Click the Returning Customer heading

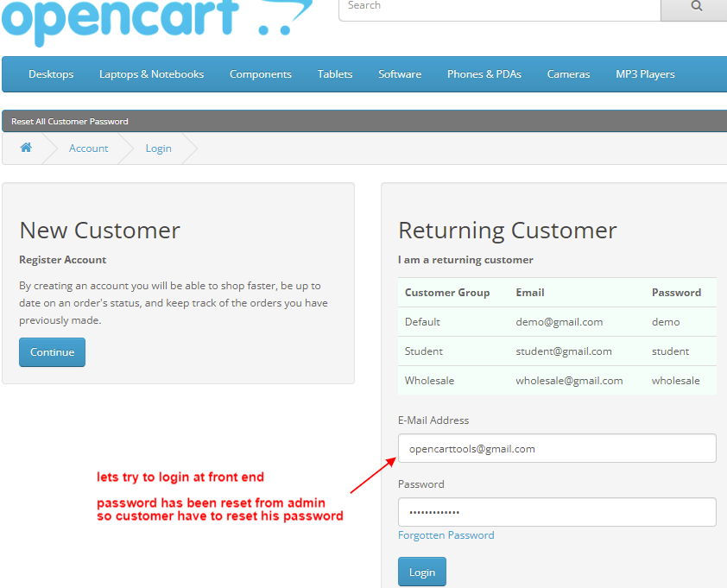[x=508, y=231]
